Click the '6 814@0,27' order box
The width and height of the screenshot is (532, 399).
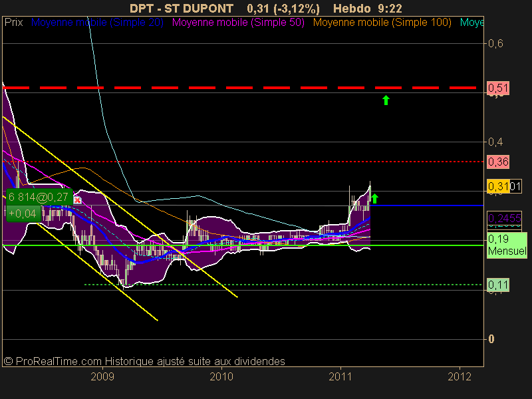[x=39, y=197]
